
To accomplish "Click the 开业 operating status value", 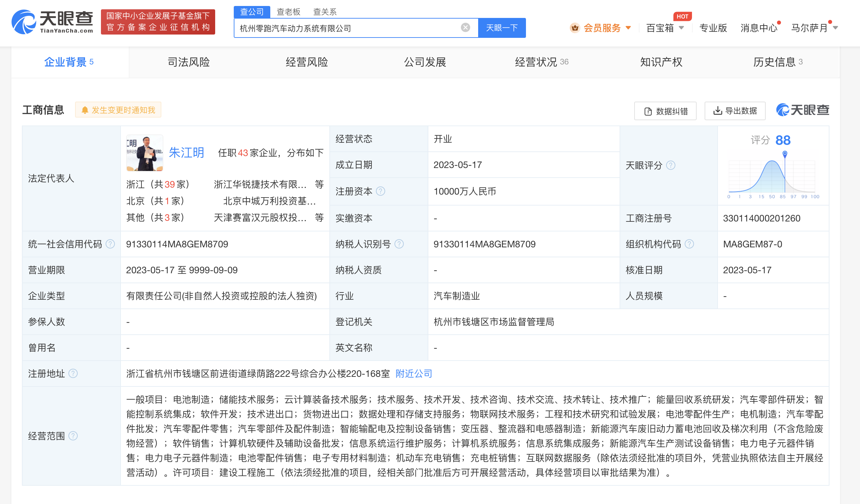I will 443,139.
